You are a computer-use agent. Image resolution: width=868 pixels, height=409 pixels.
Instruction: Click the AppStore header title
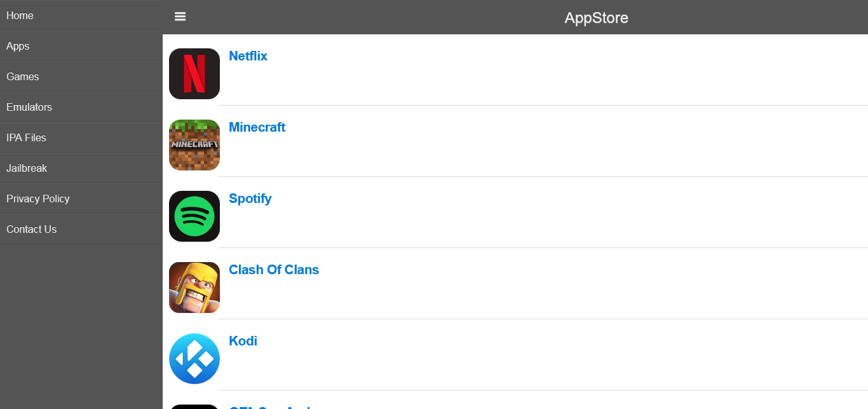[596, 18]
